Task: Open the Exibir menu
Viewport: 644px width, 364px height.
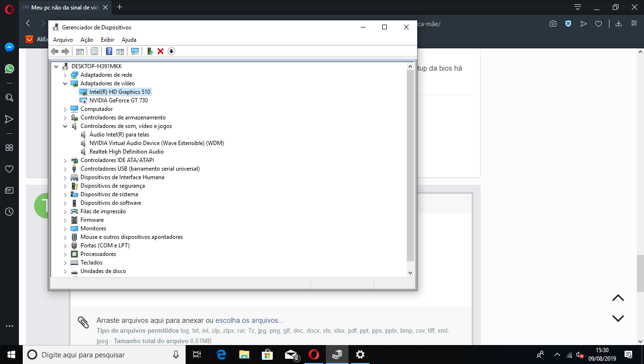Action: coord(107,40)
